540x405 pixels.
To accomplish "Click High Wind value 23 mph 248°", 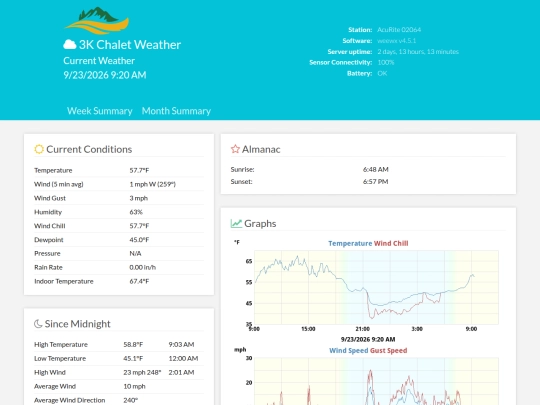I will point(142,372).
